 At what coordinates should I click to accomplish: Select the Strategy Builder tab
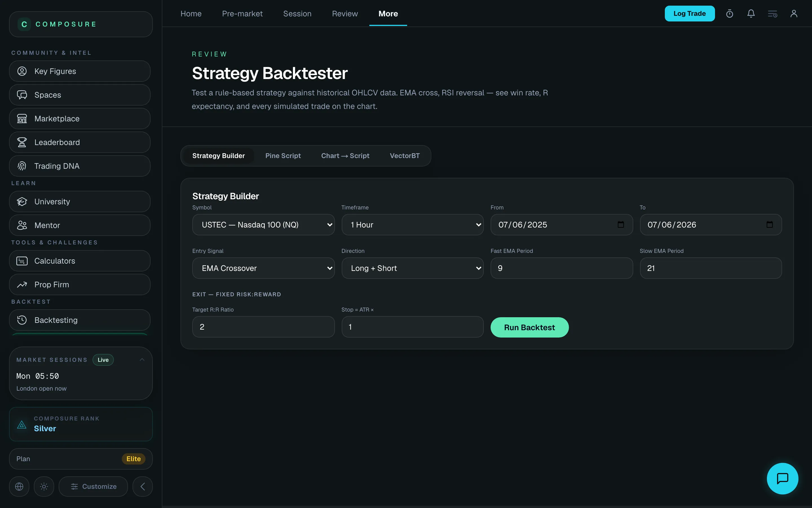click(219, 156)
